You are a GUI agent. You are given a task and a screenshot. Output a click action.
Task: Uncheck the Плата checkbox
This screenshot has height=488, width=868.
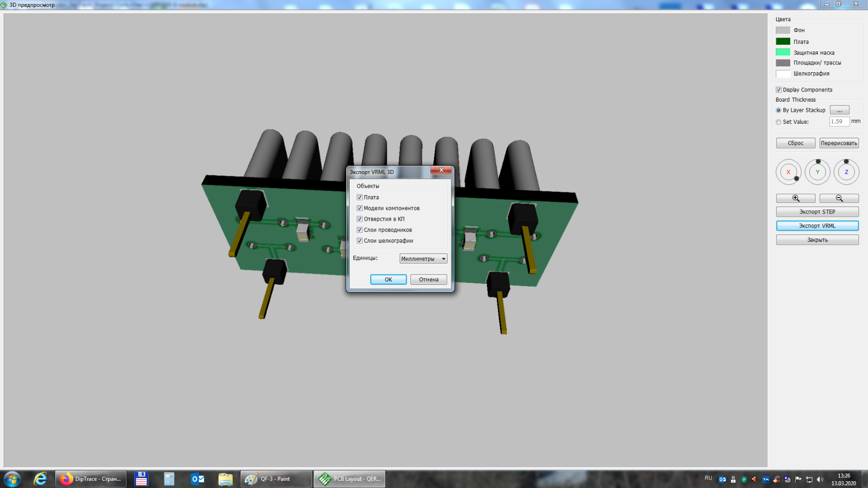coord(360,198)
